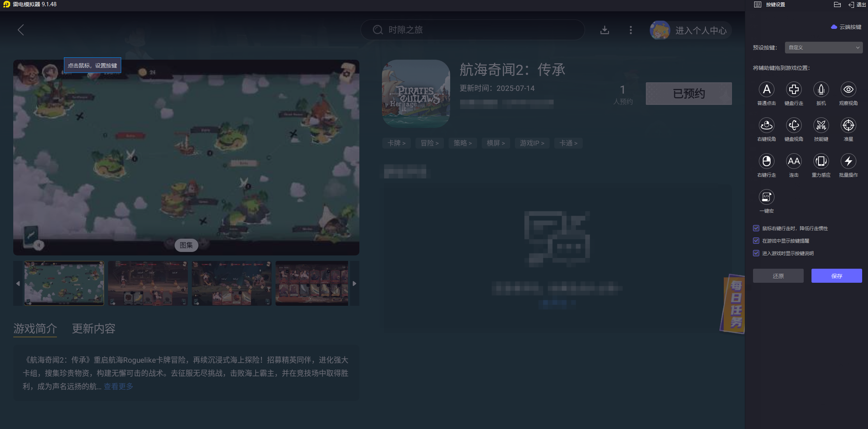Switch to 游戏简介 tab
The image size is (868, 429).
point(35,328)
